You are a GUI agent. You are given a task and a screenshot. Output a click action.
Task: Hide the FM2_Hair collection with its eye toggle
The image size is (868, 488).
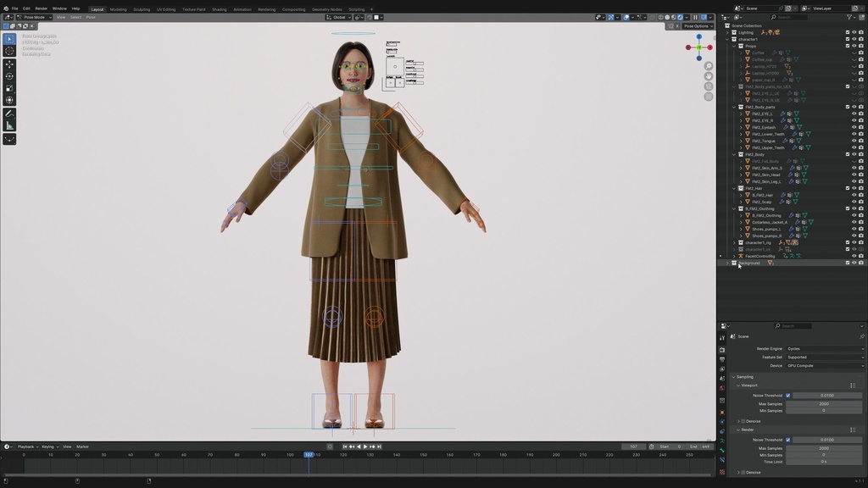point(855,188)
